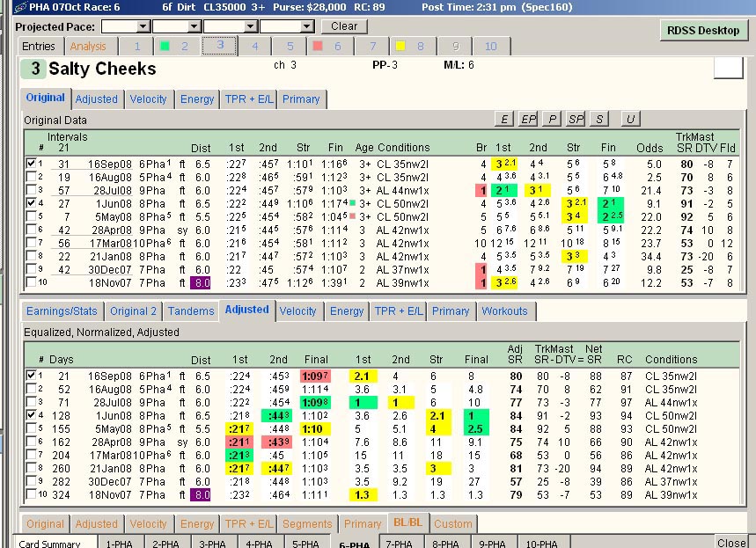The width and height of the screenshot is (756, 548).
Task: Open the Segments tab
Action: [307, 524]
